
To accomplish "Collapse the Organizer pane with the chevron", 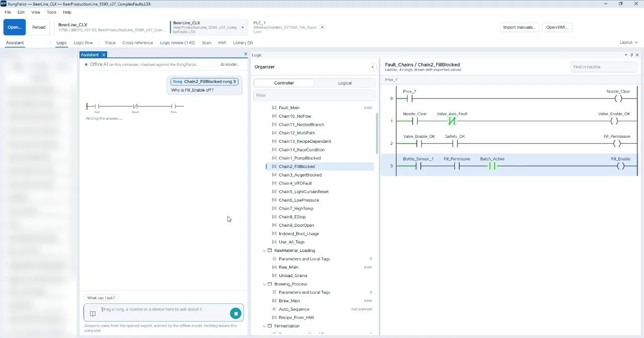I will pyautogui.click(x=372, y=67).
